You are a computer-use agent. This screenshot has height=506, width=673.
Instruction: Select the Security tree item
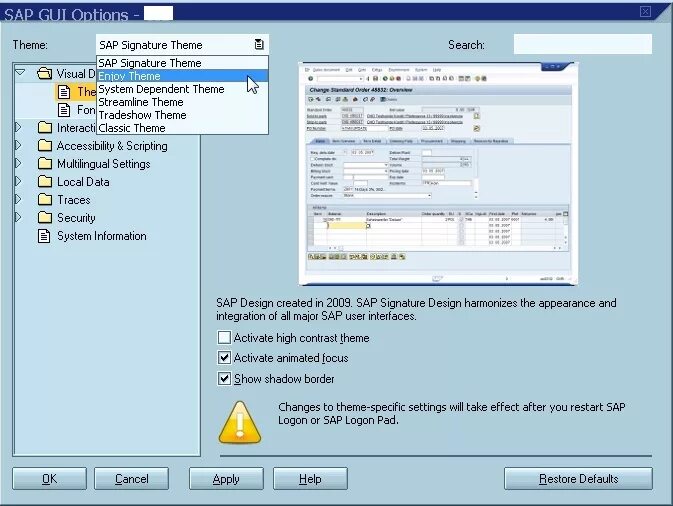tap(76, 218)
